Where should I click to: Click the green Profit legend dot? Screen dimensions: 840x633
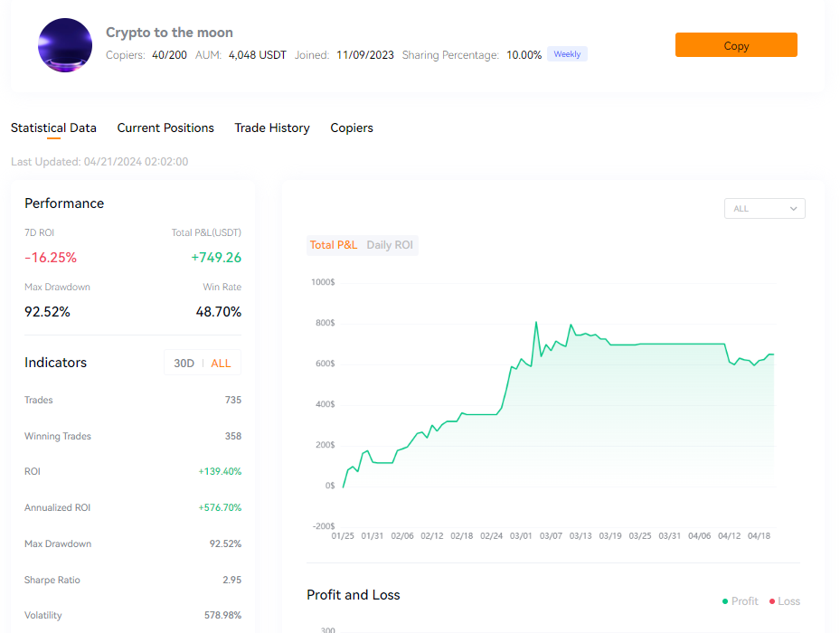tap(725, 600)
